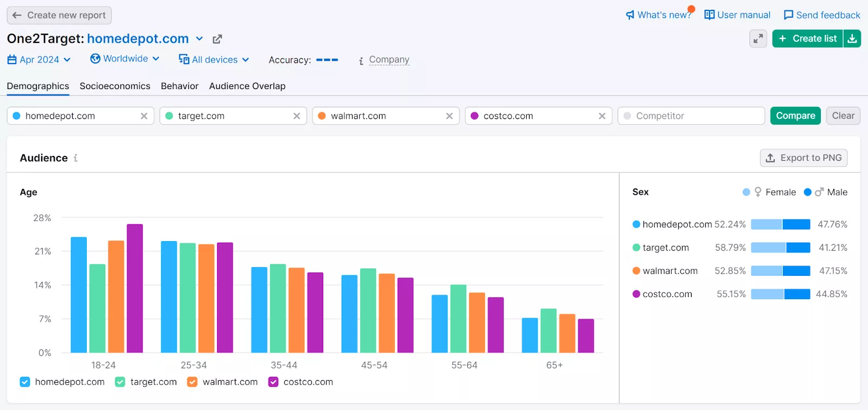
Task: Click the purple costco.com bar for 18-24
Action: tap(135, 288)
